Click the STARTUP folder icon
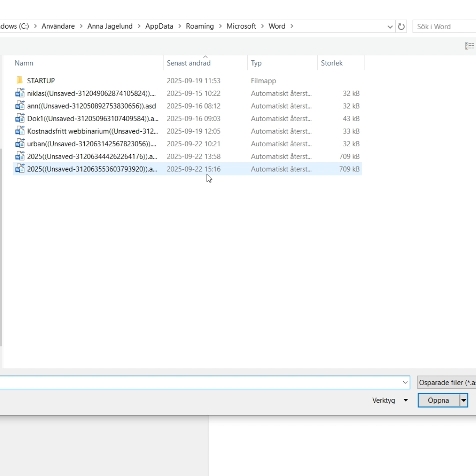This screenshot has width=476, height=476. point(19,81)
